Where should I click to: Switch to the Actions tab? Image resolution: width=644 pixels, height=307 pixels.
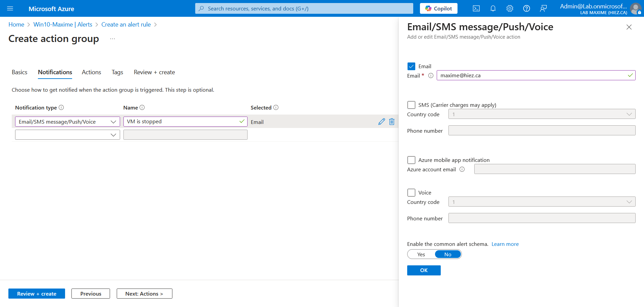click(91, 72)
